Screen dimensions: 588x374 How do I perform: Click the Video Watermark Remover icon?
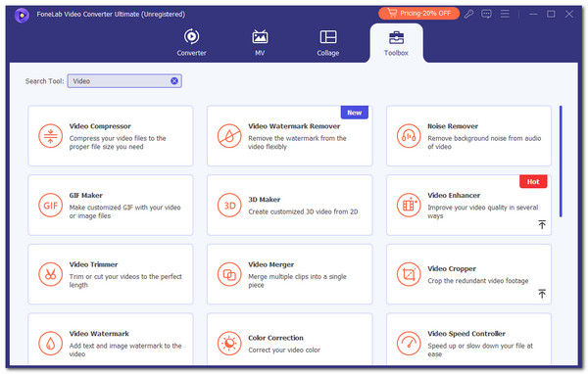pyautogui.click(x=229, y=136)
